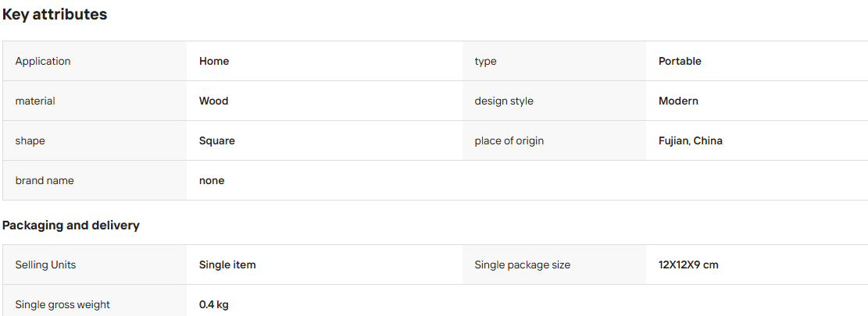Click the Home application value
The width and height of the screenshot is (868, 316).
pos(213,62)
